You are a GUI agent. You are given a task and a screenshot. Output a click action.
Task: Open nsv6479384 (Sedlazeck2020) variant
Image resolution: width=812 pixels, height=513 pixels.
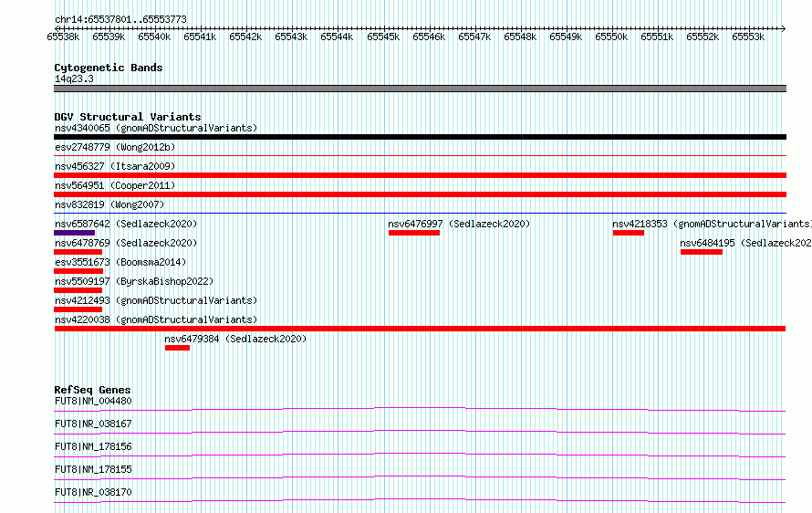pyautogui.click(x=235, y=339)
